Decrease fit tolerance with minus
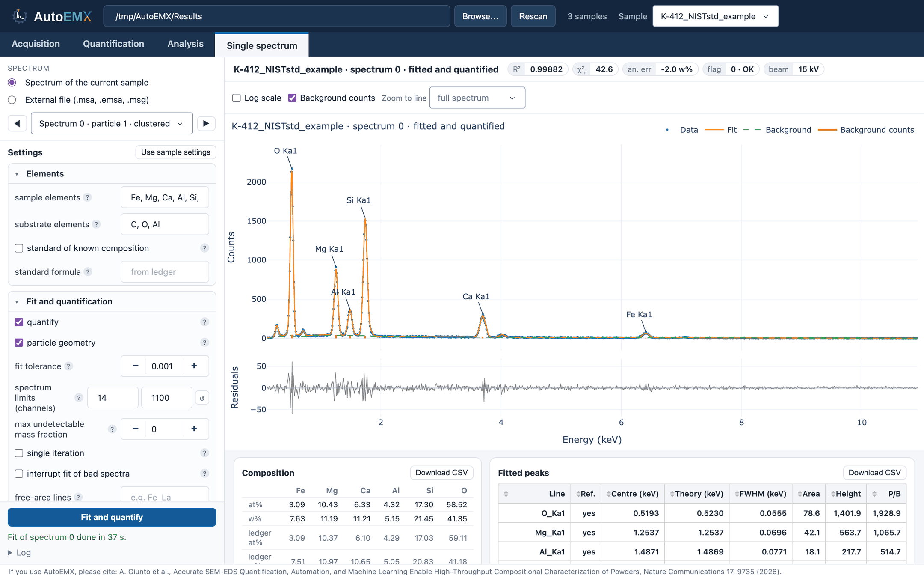 pos(136,366)
